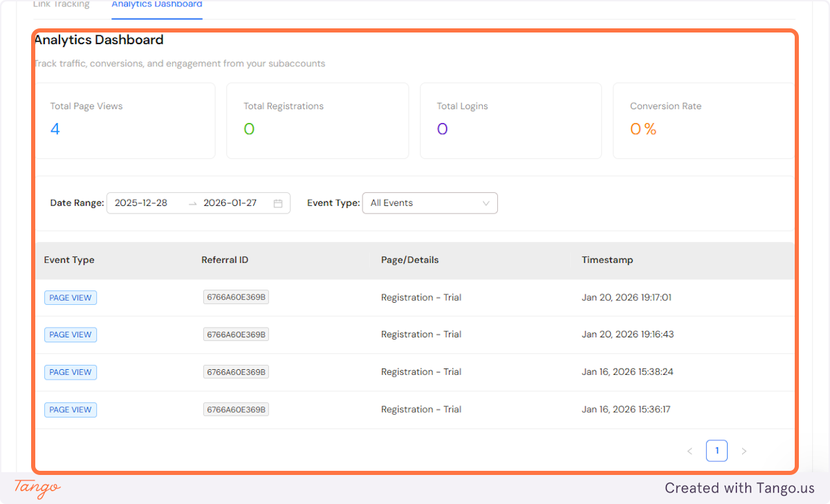Click Registration - Trial in 19:17:01 row
This screenshot has width=830, height=504.
click(421, 297)
